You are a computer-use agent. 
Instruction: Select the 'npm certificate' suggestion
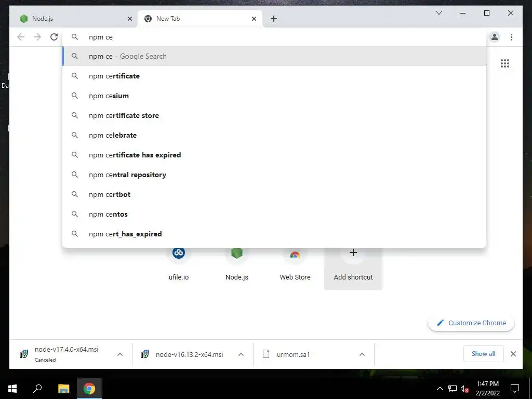tap(274, 76)
